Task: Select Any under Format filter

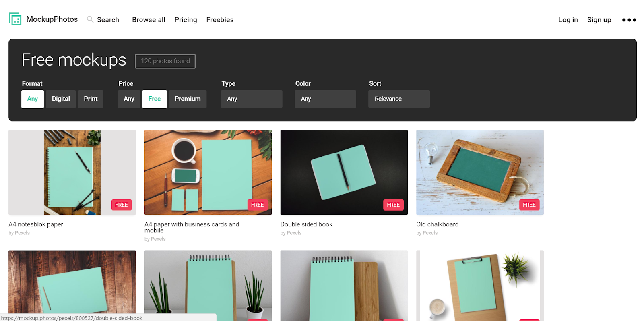Action: pyautogui.click(x=33, y=99)
